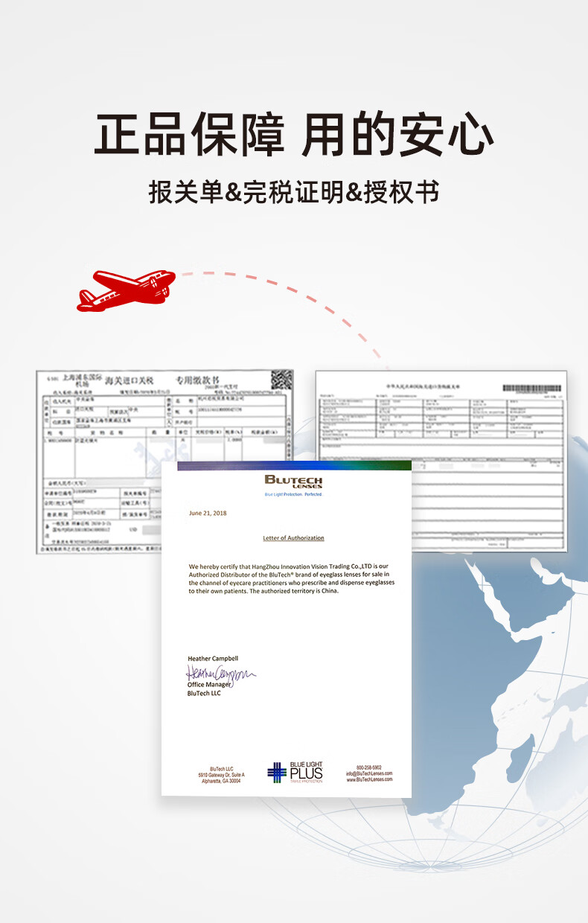This screenshot has width=588, height=923.
Task: Click the footer address 5910 Gateway Dr
Action: coord(221,774)
